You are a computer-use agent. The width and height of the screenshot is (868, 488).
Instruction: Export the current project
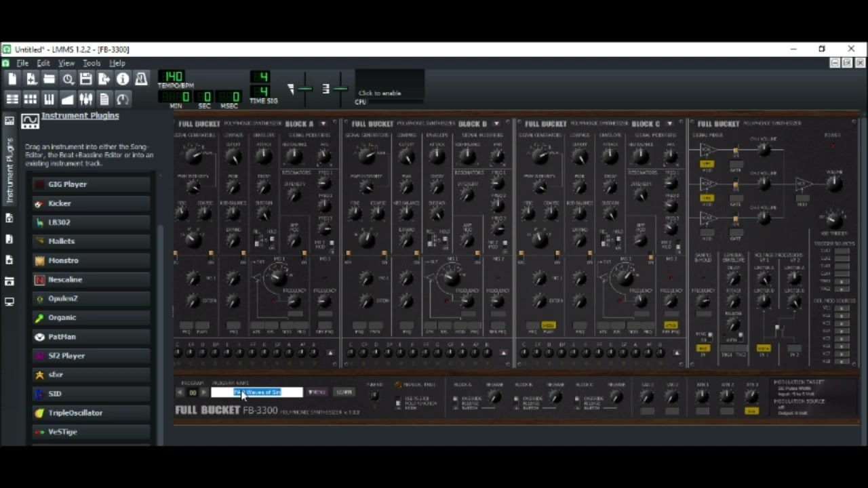[x=104, y=79]
